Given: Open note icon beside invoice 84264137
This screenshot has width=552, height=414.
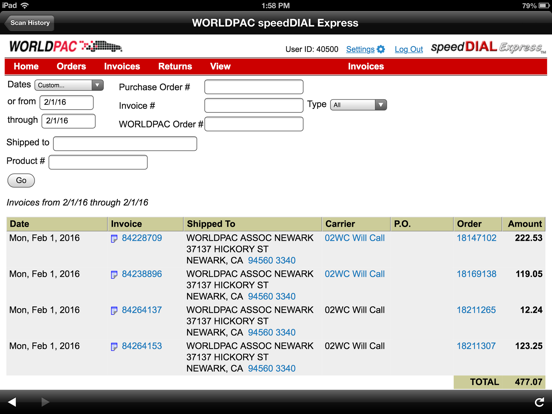Looking at the screenshot, I should pyautogui.click(x=114, y=310).
